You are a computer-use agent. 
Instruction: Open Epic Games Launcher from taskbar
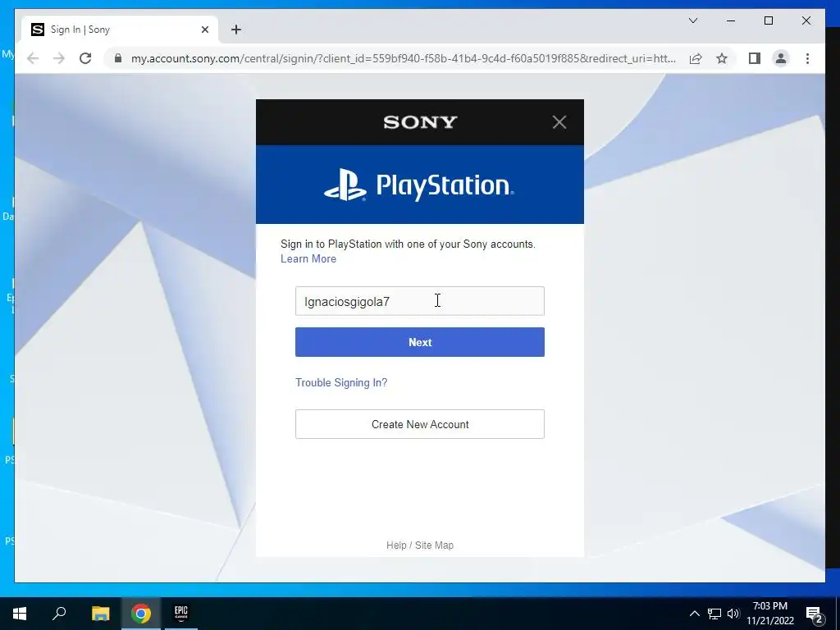181,614
